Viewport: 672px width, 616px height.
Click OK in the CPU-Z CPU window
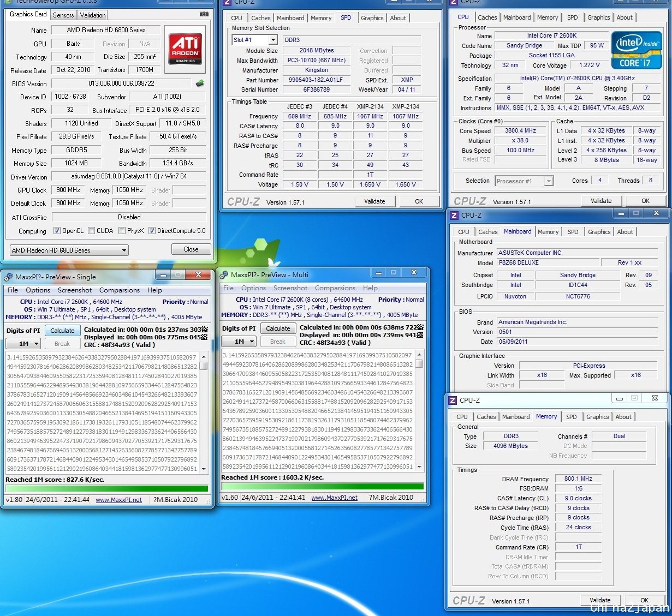coord(645,201)
